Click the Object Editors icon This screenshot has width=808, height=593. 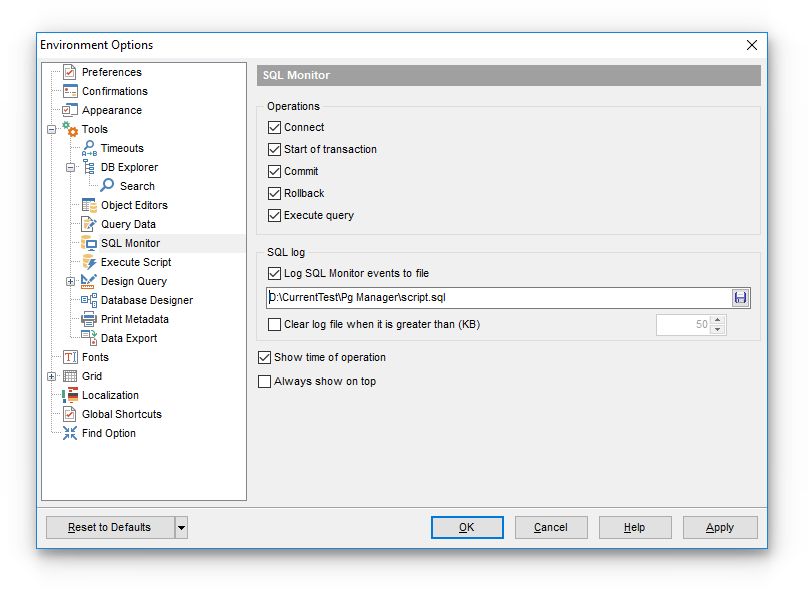click(x=88, y=205)
